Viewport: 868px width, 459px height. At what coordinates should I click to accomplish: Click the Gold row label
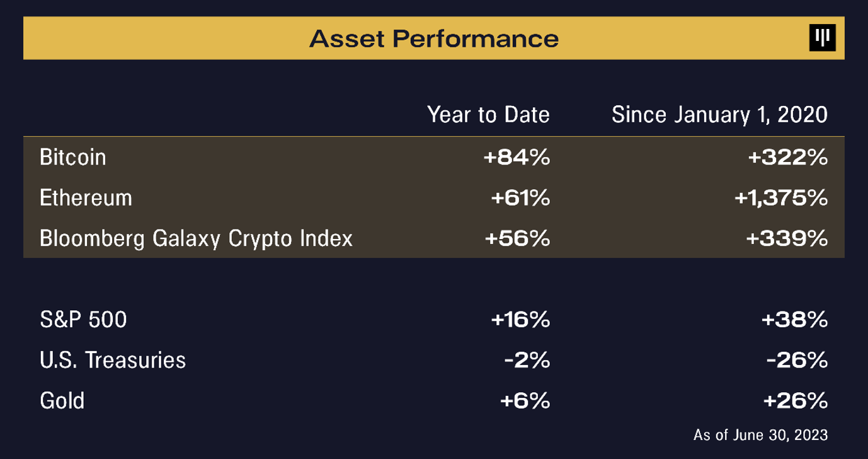pyautogui.click(x=62, y=400)
